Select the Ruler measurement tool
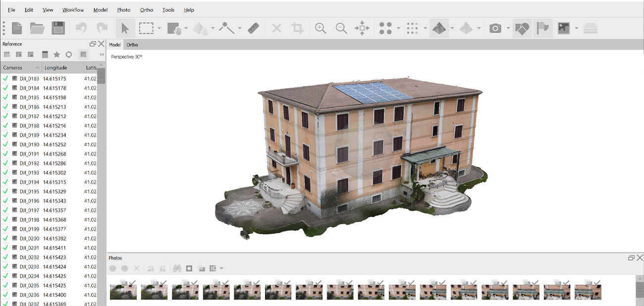 pyautogui.click(x=254, y=28)
